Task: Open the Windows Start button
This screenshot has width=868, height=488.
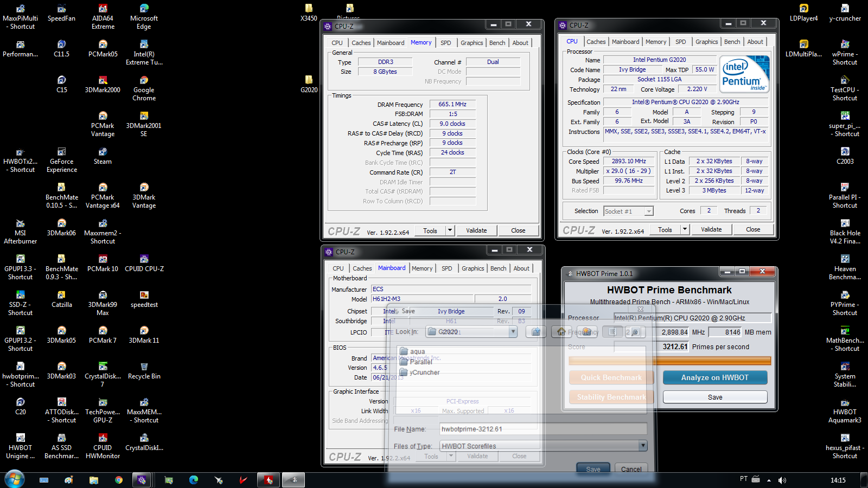Action: (x=15, y=480)
